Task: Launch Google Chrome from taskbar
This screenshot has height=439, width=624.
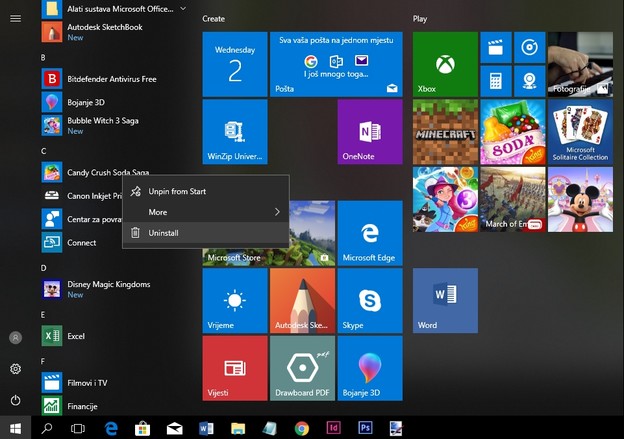Action: coord(302,428)
